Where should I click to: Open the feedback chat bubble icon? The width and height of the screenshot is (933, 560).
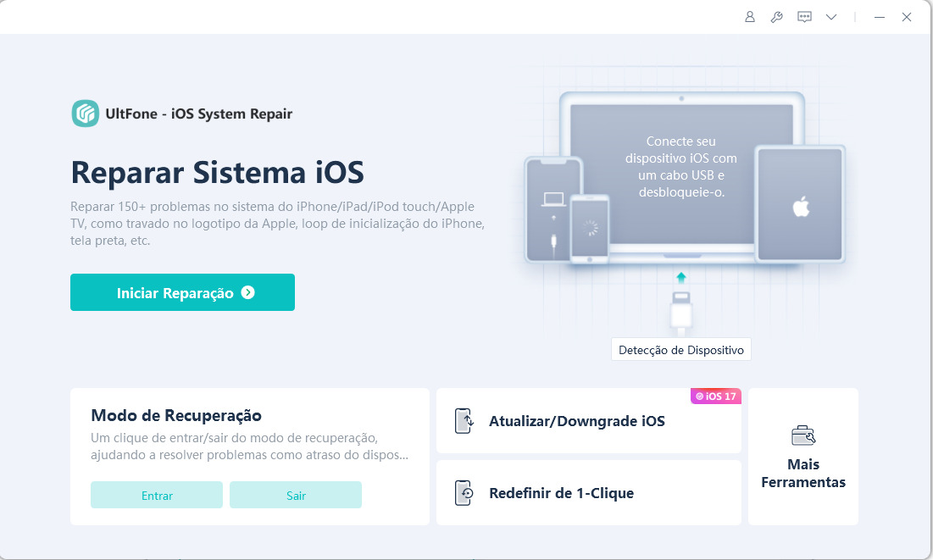tap(804, 17)
